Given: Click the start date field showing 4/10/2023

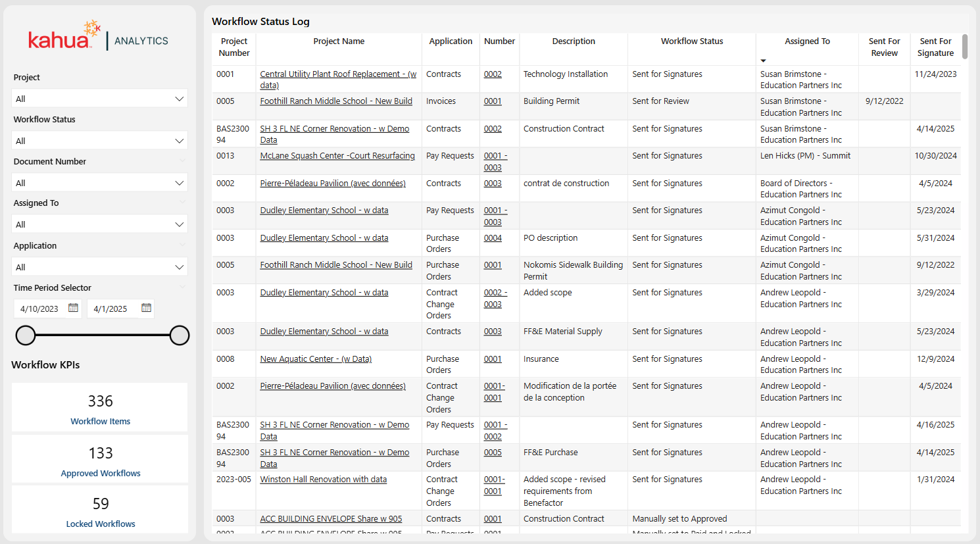Looking at the screenshot, I should pyautogui.click(x=39, y=309).
